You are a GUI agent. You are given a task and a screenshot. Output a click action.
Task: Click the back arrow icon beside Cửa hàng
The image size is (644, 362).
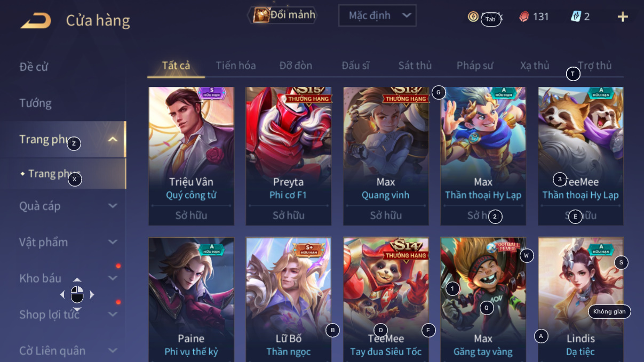(x=36, y=21)
